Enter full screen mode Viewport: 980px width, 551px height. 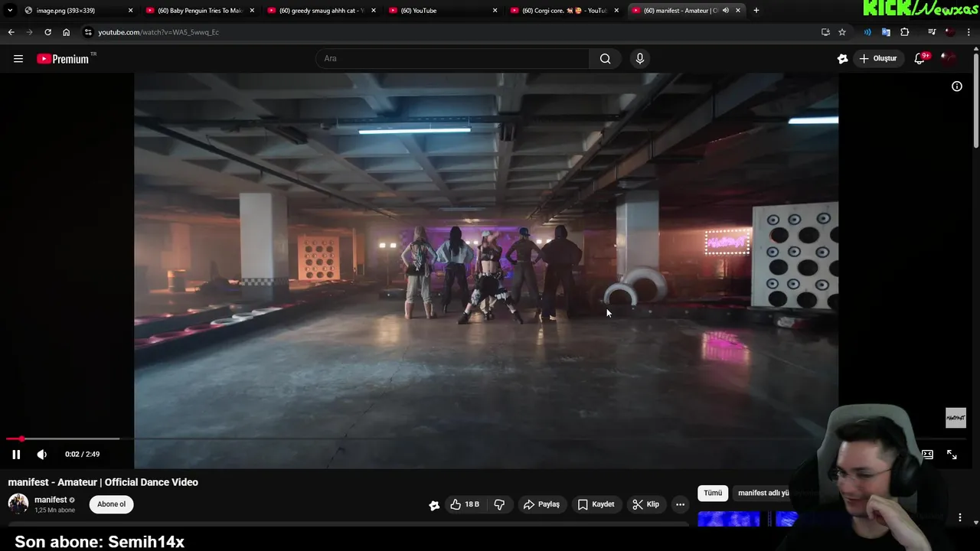952,455
